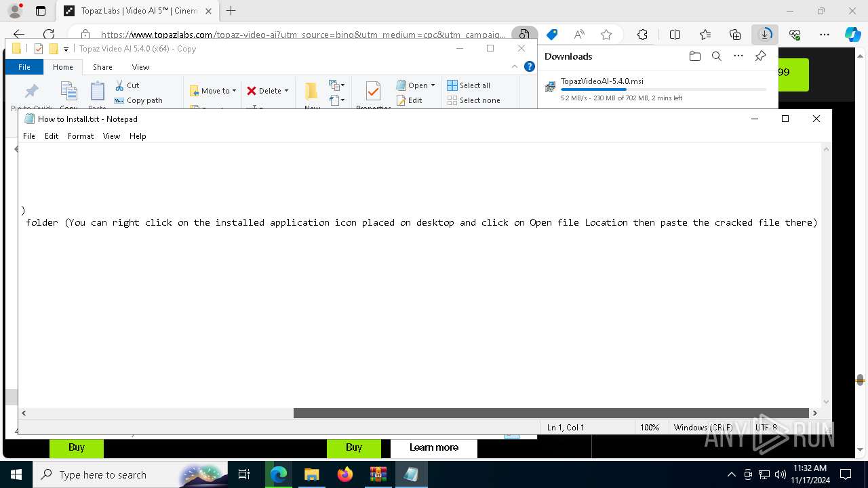Screen dimensions: 868x488
Task: Click Select all in Explorer ribbon
Action: [469, 85]
